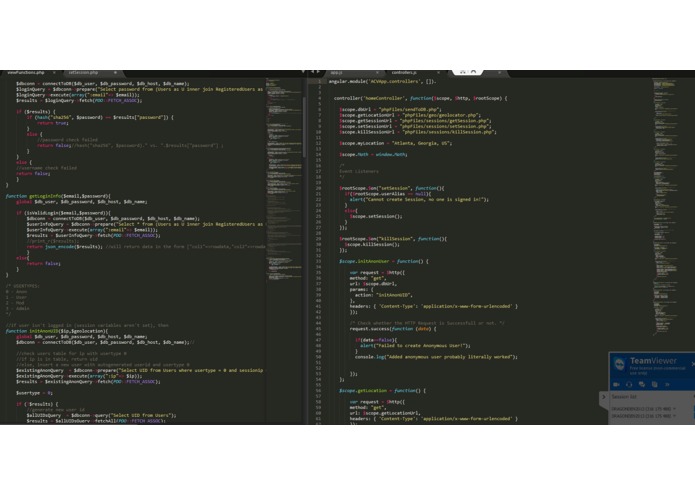Click the $scope.getLocation function line
Image resolution: width=695 pixels, height=494 pixels.
382,391
